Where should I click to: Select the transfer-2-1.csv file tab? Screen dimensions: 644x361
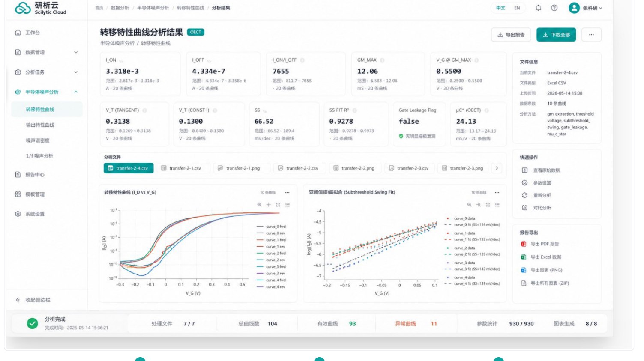[x=183, y=168]
